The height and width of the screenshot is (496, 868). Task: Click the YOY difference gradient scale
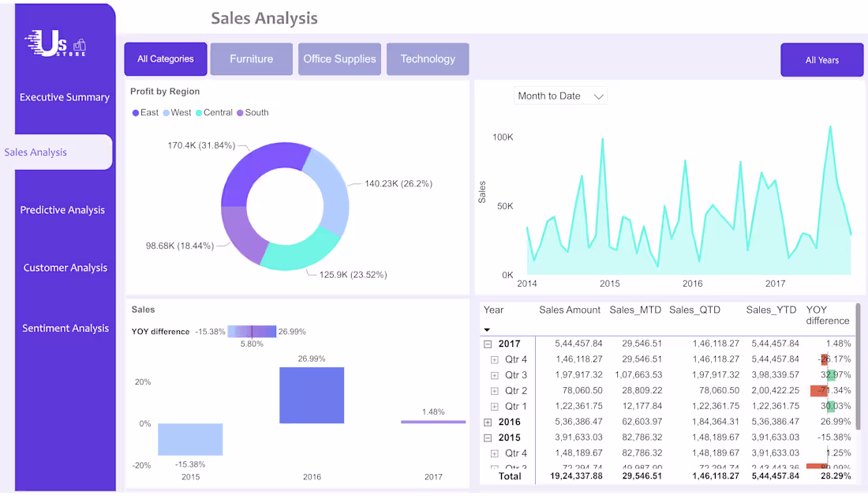point(252,332)
